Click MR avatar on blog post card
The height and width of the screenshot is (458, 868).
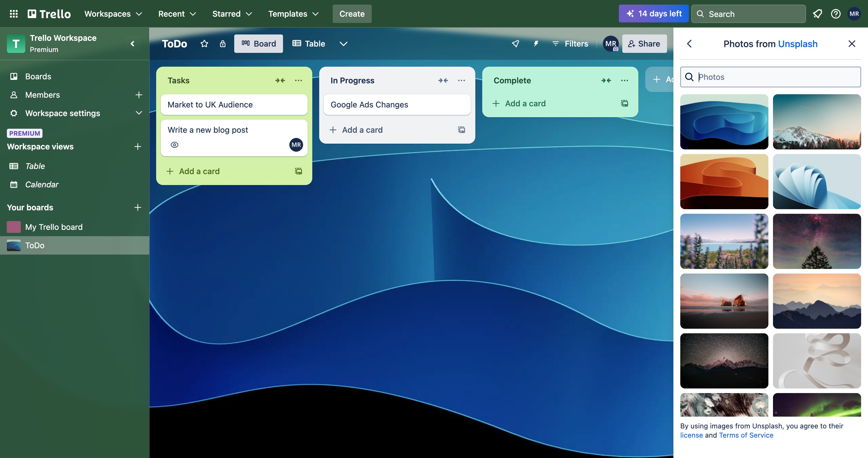(x=296, y=145)
